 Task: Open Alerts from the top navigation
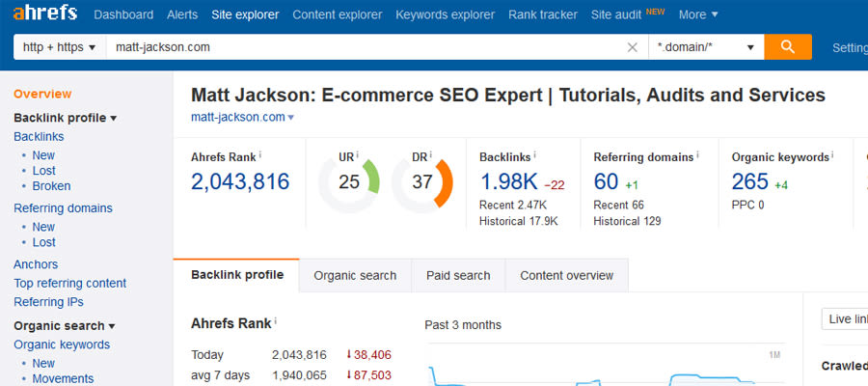[182, 14]
